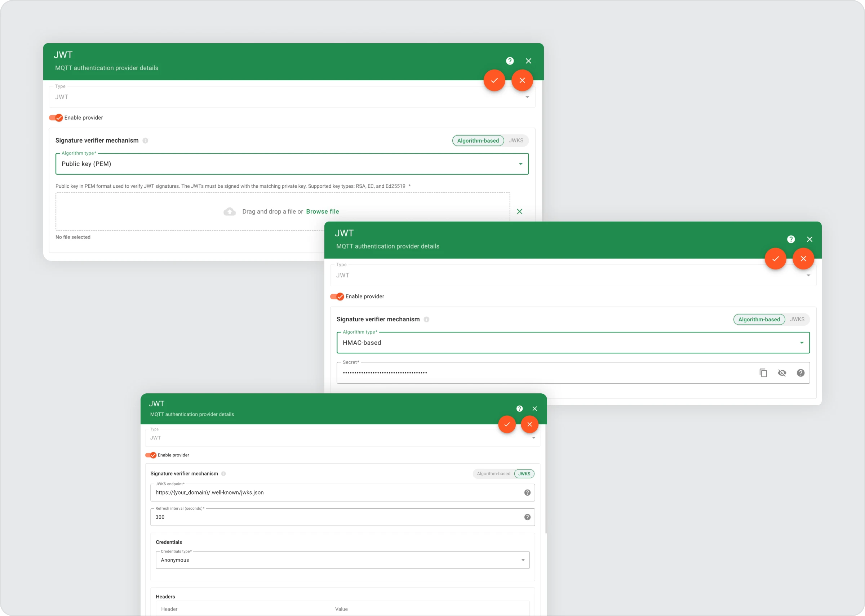
Task: Toggle Enable provider in the HMAC-based dialog
Action: coord(337,296)
